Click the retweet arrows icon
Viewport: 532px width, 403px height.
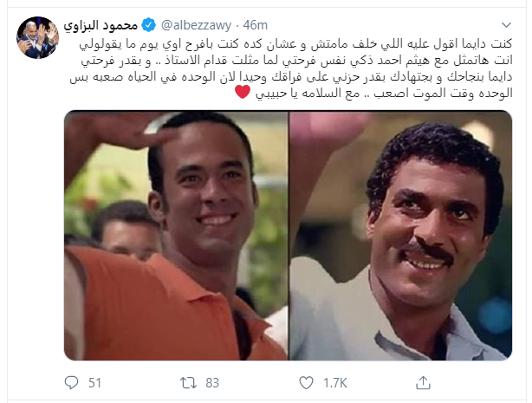click(188, 383)
